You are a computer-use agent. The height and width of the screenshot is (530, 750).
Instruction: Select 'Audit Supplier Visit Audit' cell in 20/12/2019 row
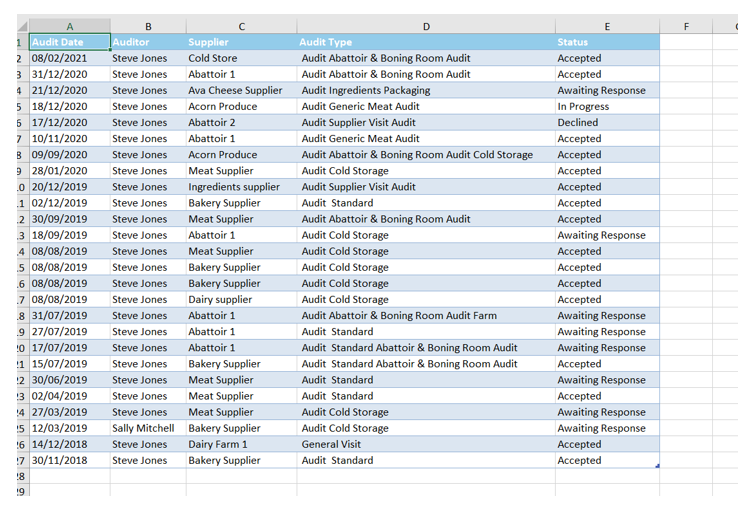coord(426,187)
